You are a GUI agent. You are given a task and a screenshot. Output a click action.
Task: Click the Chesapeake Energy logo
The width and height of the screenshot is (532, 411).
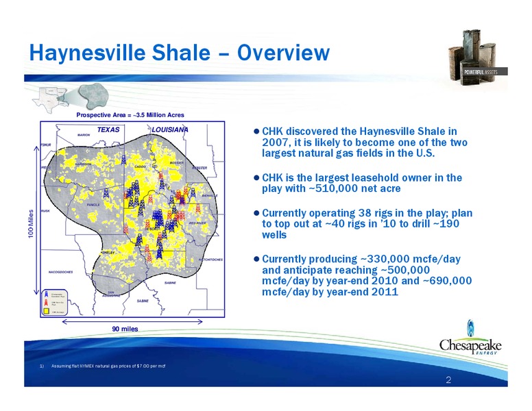click(470, 338)
